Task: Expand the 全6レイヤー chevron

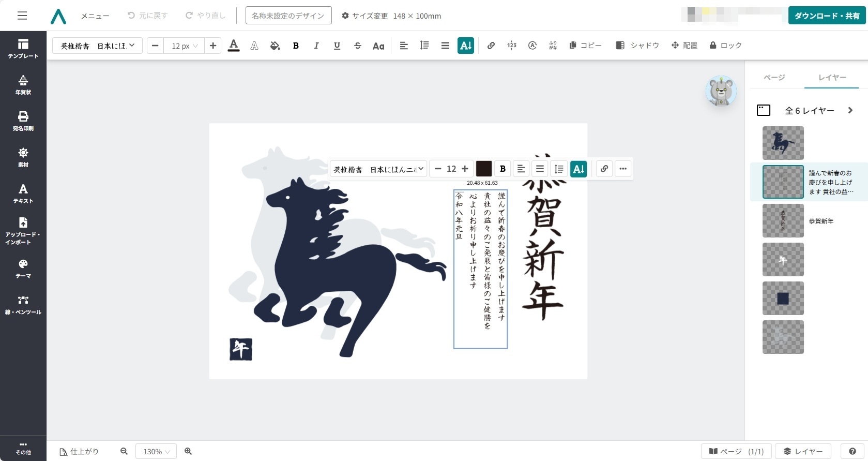Action: click(850, 110)
